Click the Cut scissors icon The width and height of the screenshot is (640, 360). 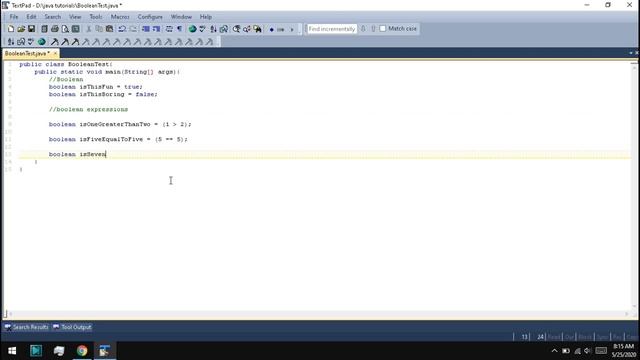89,29
